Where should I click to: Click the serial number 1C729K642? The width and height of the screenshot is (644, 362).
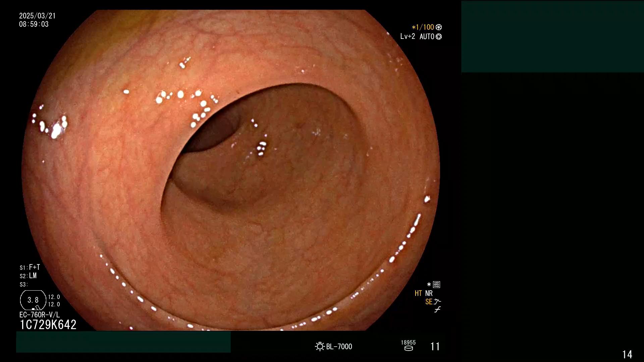[48, 324]
